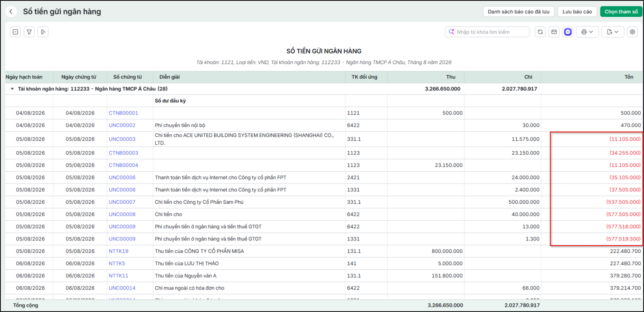
Task: Click the Diễn giải column header
Action: 169,77
